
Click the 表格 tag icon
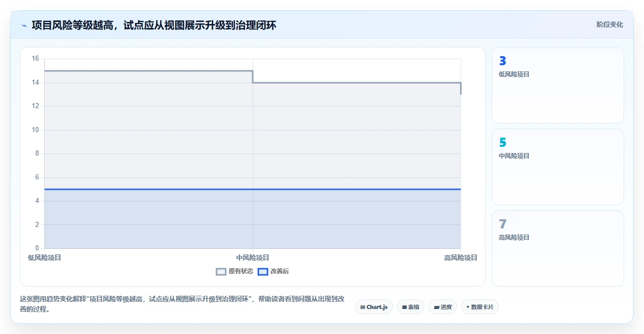405,307
